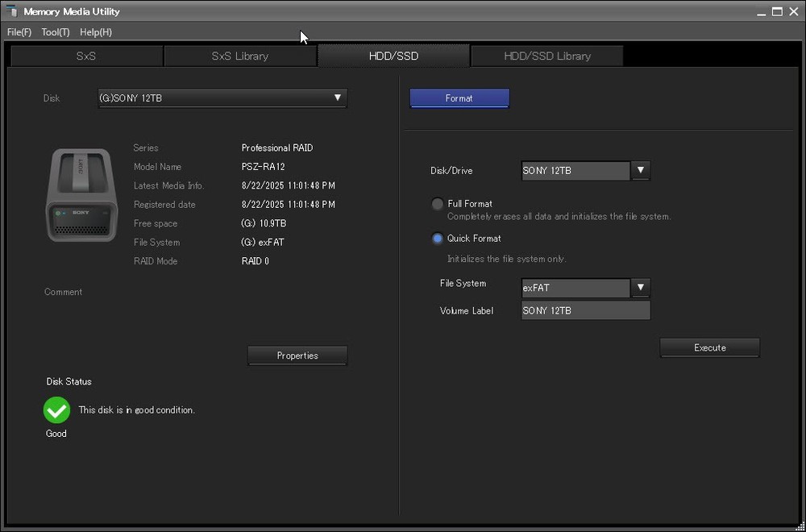Click the Execute button
Screen dimensions: 806x532
point(709,348)
